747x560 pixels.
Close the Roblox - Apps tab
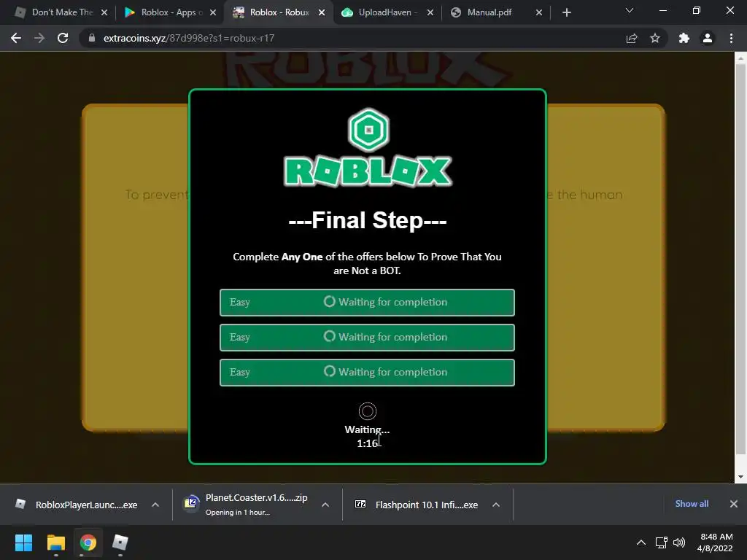[x=213, y=13]
